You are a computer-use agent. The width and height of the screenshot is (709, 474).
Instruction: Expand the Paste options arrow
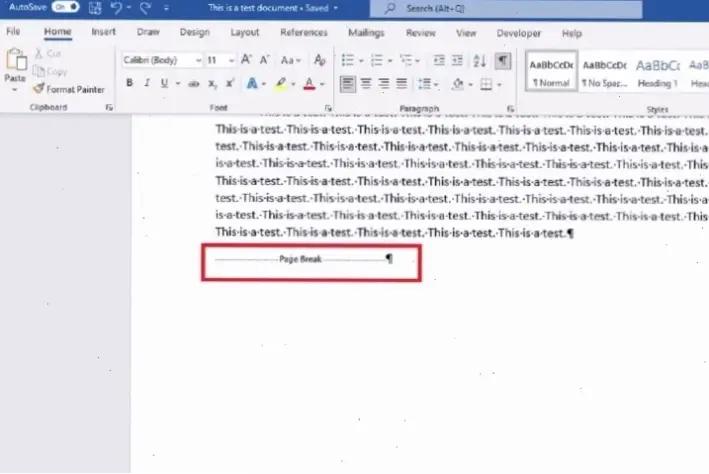click(15, 90)
